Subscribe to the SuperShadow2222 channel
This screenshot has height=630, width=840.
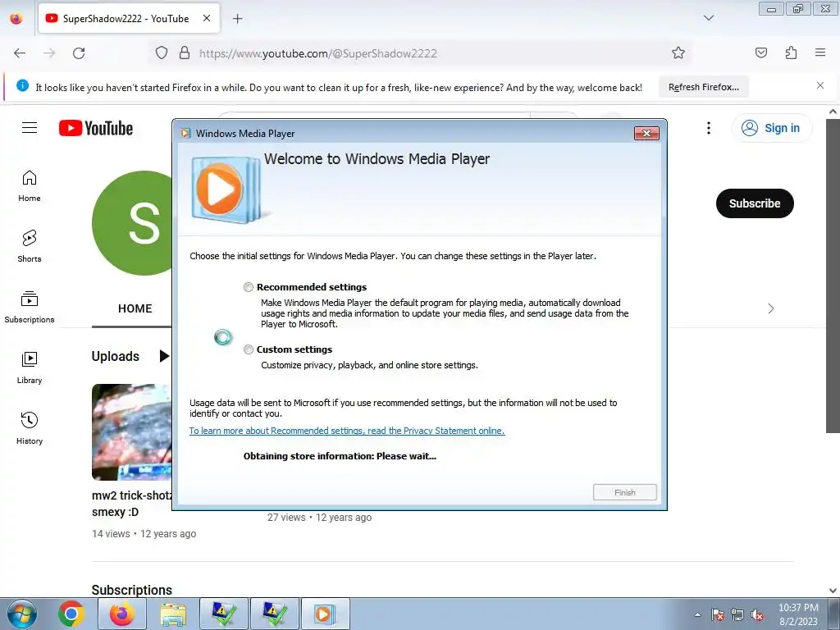coord(755,203)
